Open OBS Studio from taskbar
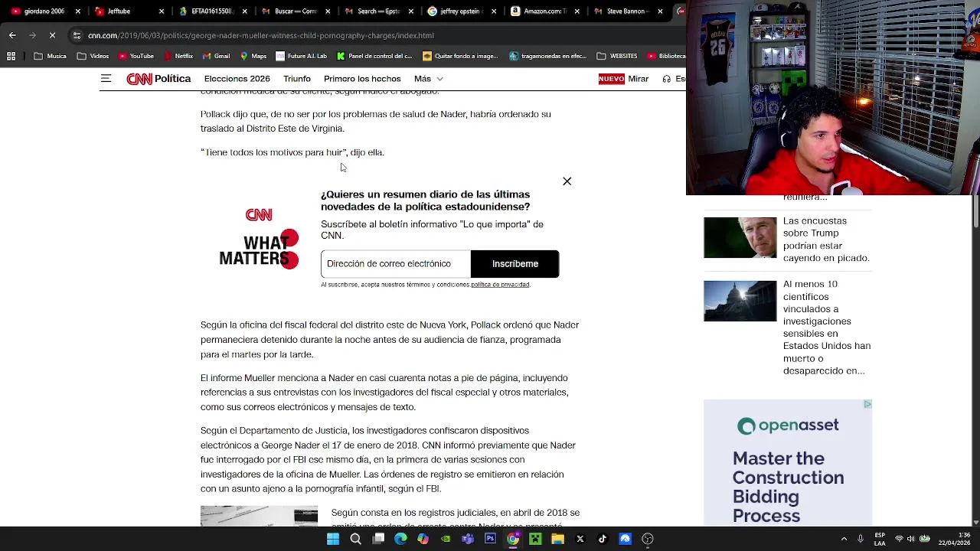The width and height of the screenshot is (980, 551). tap(648, 539)
